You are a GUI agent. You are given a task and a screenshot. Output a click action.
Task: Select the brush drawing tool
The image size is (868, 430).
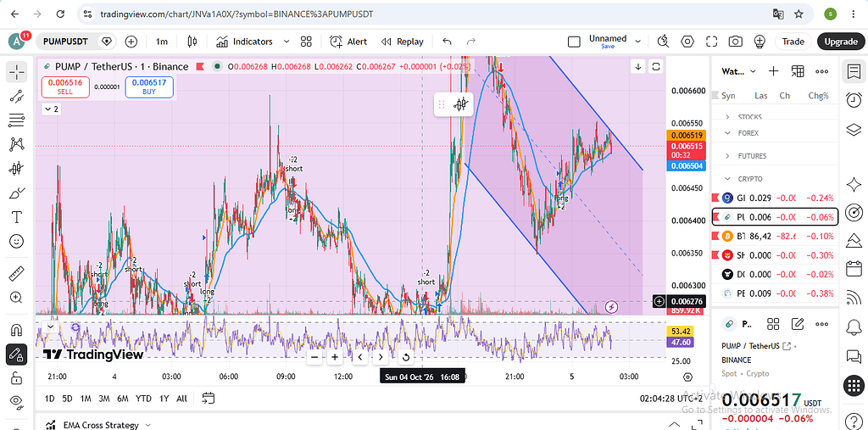[x=17, y=193]
